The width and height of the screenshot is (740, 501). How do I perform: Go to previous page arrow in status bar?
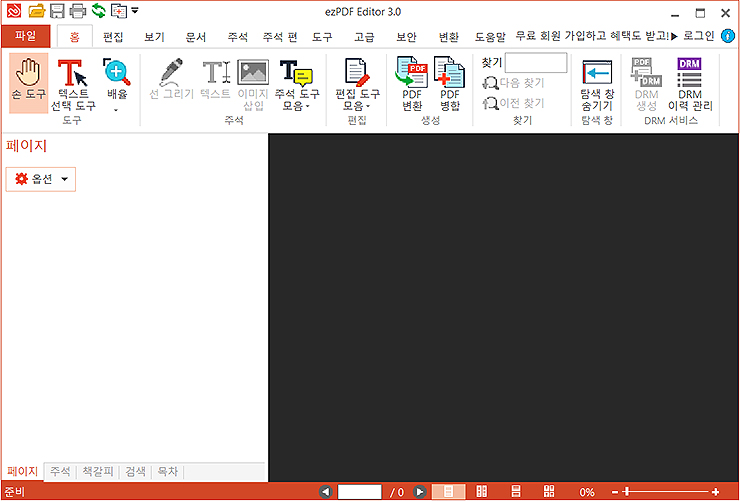pos(326,492)
